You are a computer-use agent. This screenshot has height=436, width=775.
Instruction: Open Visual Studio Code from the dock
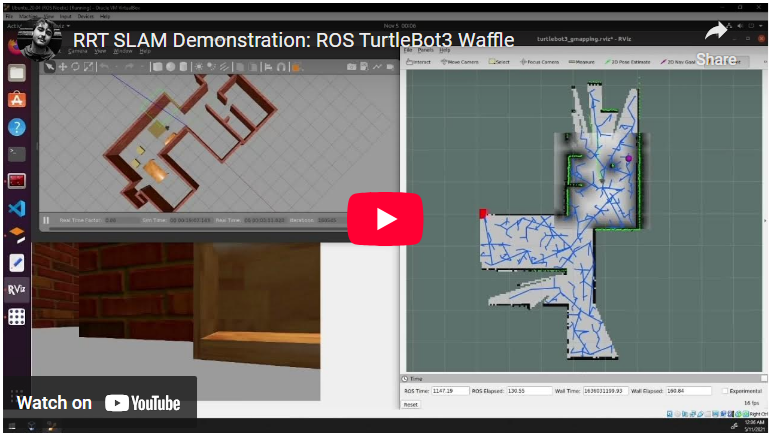pyautogui.click(x=16, y=208)
